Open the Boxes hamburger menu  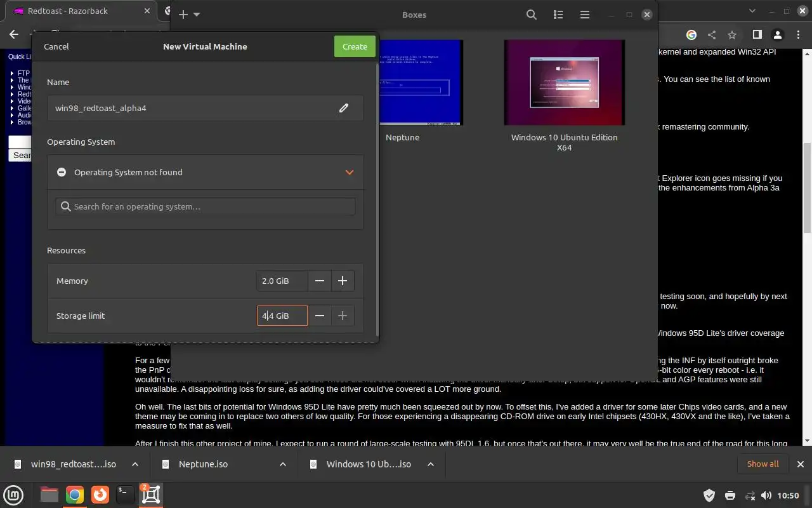585,15
